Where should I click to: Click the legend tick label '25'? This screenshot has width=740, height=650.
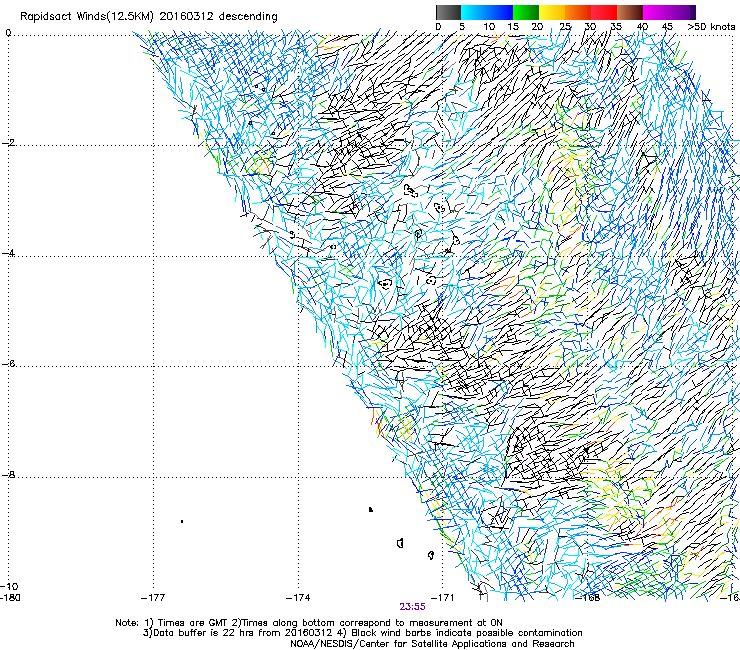tap(565, 27)
